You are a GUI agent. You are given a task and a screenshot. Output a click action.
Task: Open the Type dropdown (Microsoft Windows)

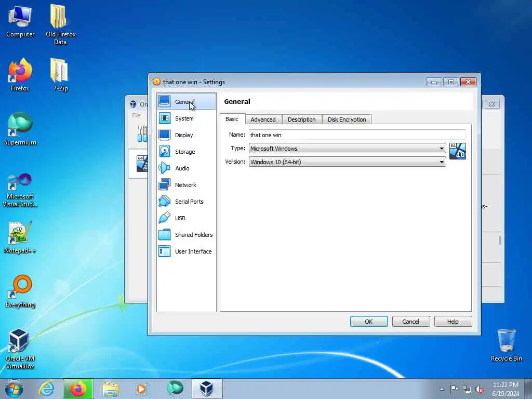click(347, 148)
